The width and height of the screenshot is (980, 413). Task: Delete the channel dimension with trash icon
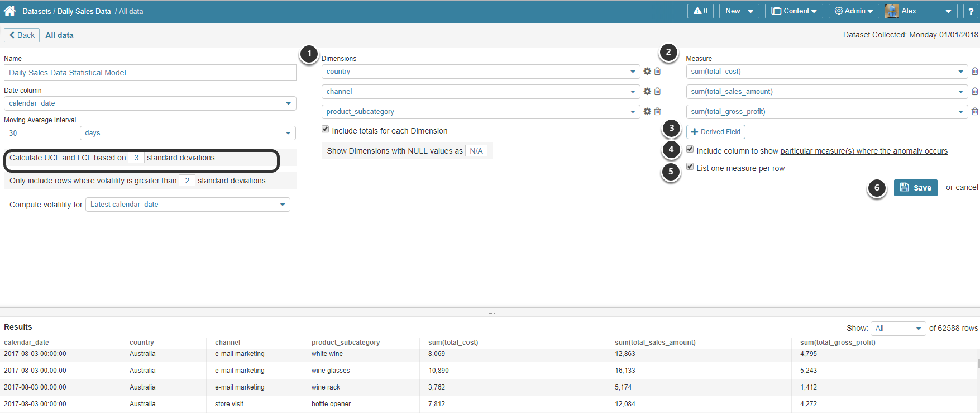click(x=658, y=92)
